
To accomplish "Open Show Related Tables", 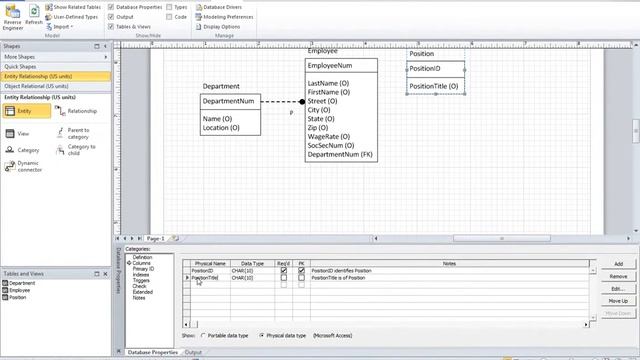I will (73, 7).
